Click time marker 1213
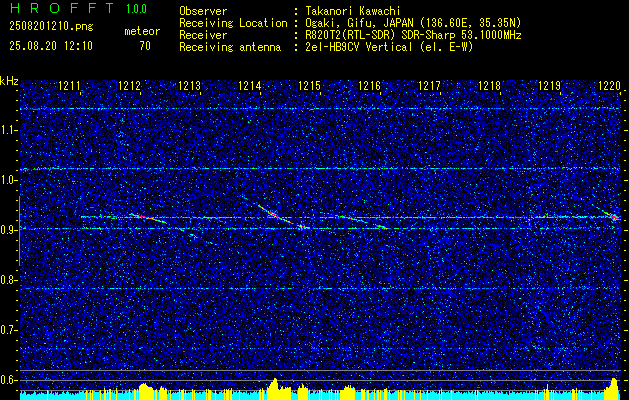629x400 pixels. click(x=189, y=85)
